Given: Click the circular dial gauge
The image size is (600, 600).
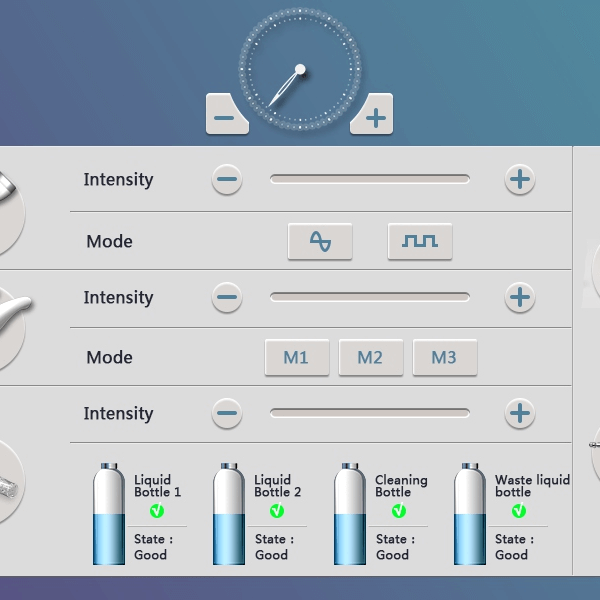Looking at the screenshot, I should (299, 70).
